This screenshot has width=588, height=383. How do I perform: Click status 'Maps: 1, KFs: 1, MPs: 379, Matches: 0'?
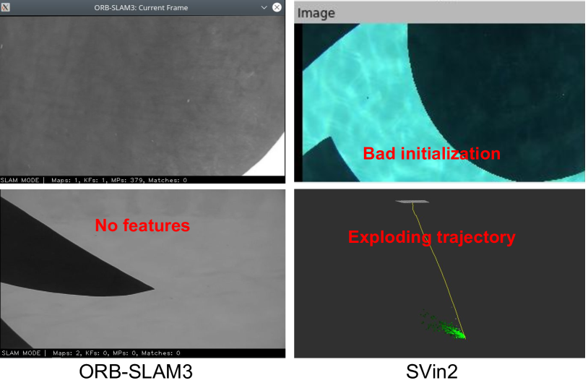pos(119,180)
